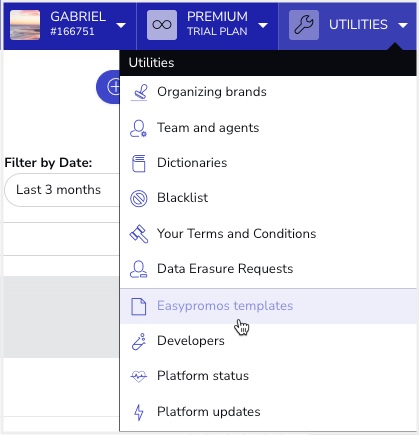The height and width of the screenshot is (435, 419).
Task: Click the lightning bolt Platform updates icon
Action: pyautogui.click(x=139, y=412)
